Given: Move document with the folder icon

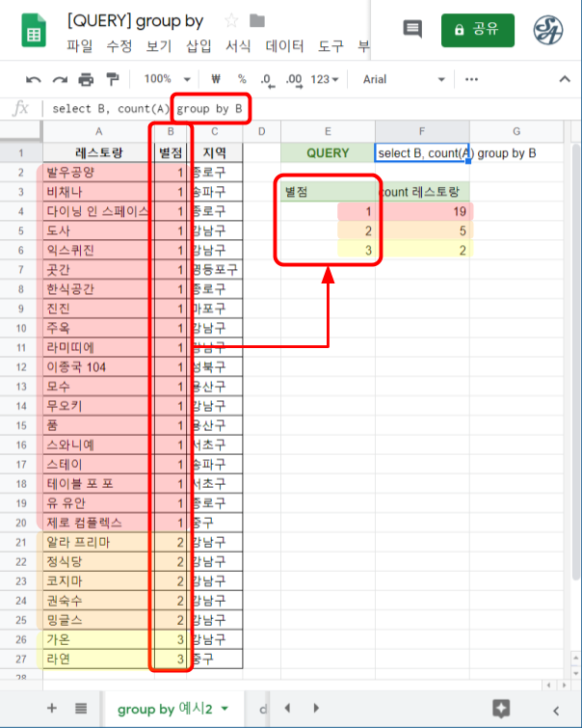Looking at the screenshot, I should point(256,20).
